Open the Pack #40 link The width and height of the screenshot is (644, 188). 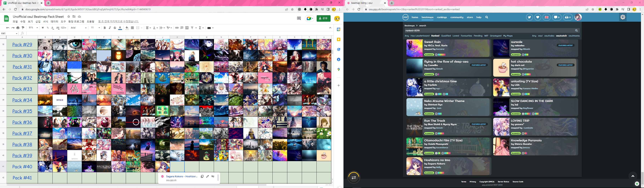tap(22, 167)
